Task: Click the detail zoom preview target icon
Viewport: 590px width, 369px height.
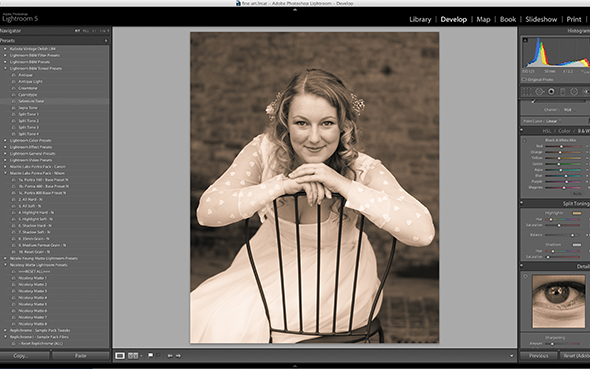Action: (x=525, y=276)
